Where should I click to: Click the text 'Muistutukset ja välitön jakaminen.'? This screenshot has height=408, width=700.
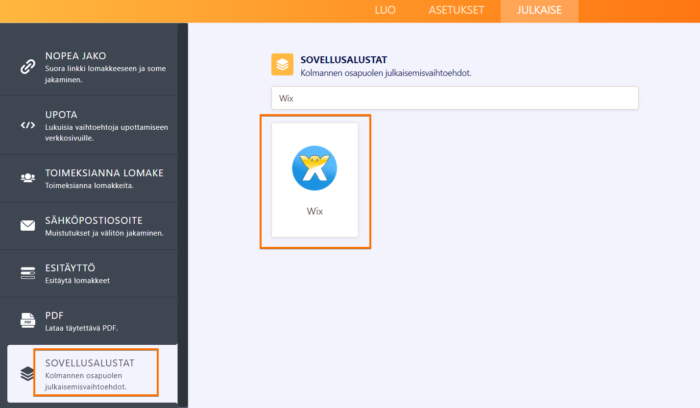104,233
